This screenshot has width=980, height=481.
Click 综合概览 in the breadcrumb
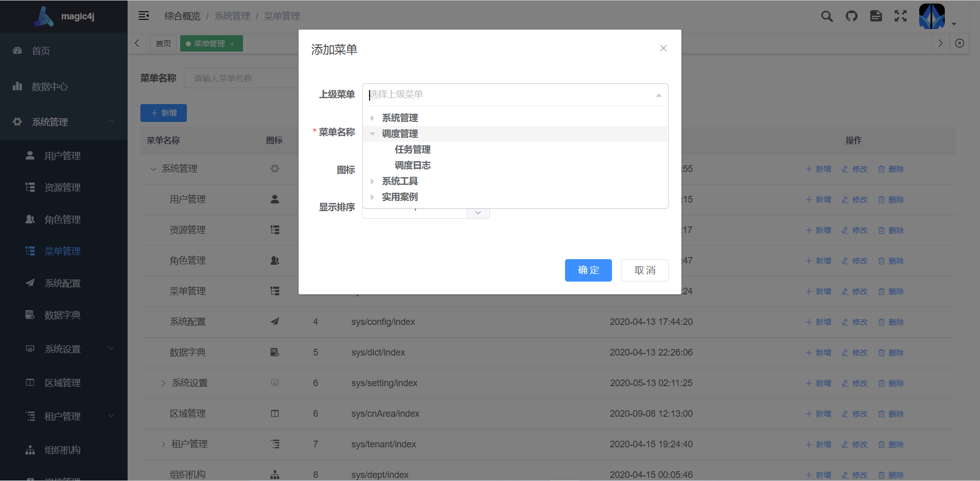182,16
